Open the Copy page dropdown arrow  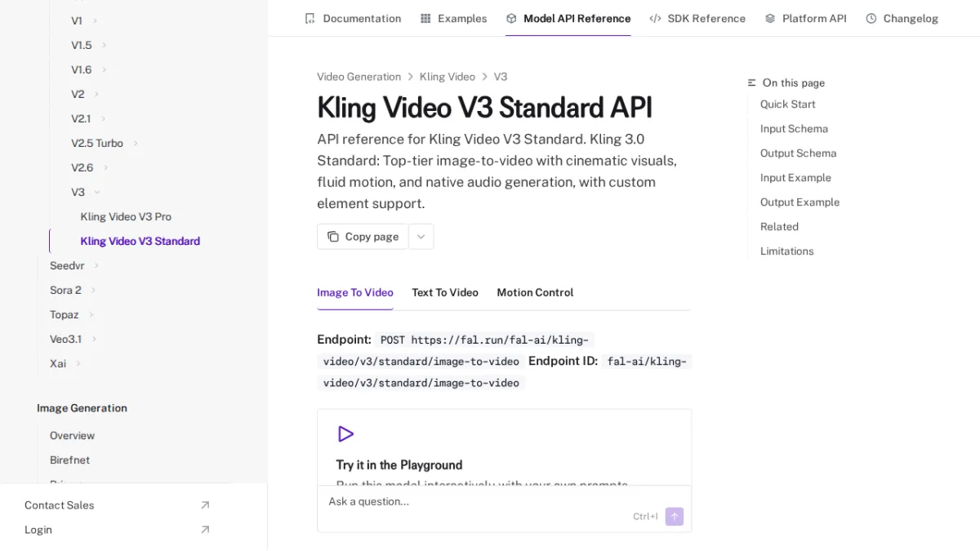(x=421, y=237)
